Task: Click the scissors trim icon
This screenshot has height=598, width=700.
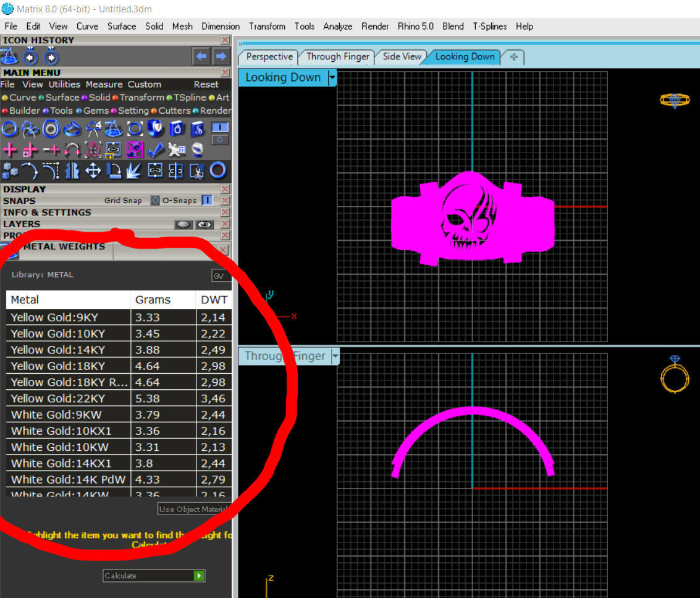Action: (x=197, y=171)
